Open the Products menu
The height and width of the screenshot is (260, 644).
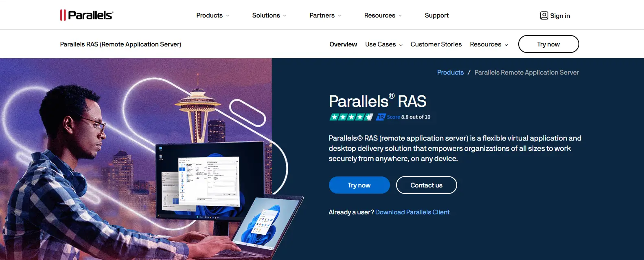point(209,15)
